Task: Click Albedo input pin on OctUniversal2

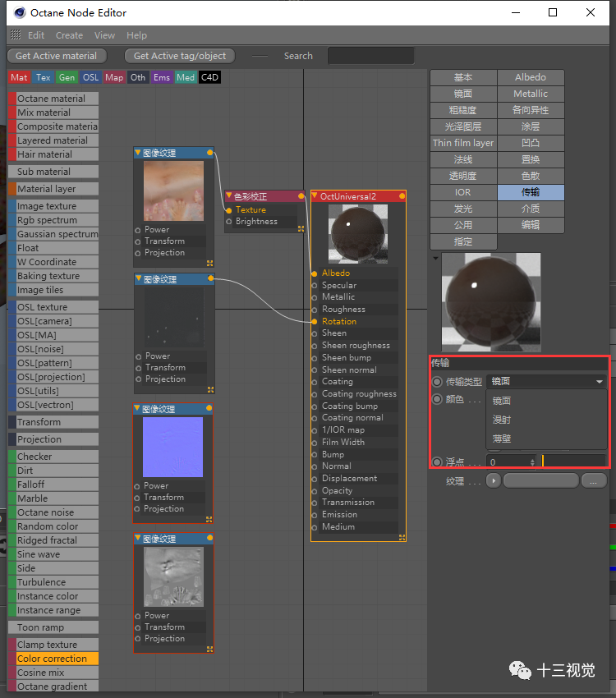Action: 315,273
